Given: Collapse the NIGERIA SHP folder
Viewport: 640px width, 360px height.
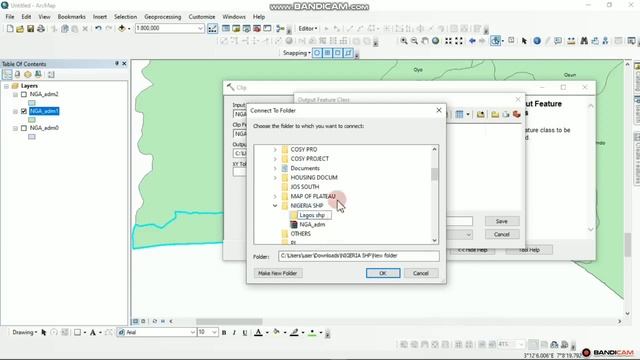Looking at the screenshot, I should 275,206.
